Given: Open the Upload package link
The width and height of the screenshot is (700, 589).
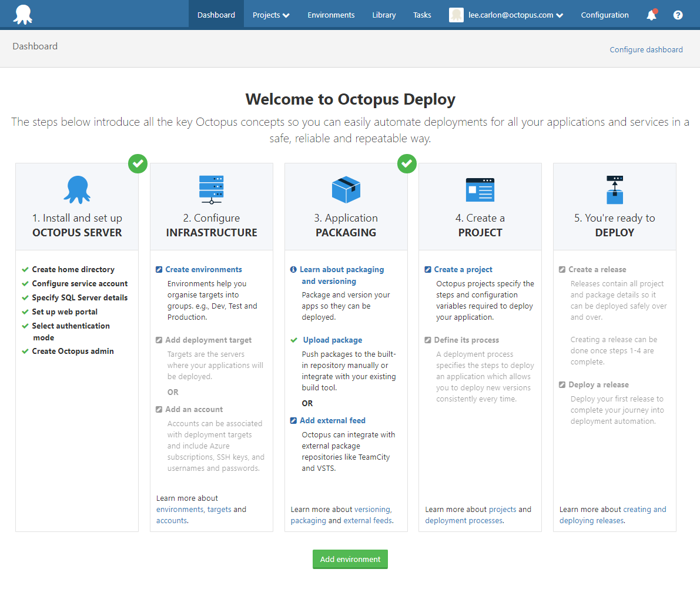Looking at the screenshot, I should coord(333,340).
